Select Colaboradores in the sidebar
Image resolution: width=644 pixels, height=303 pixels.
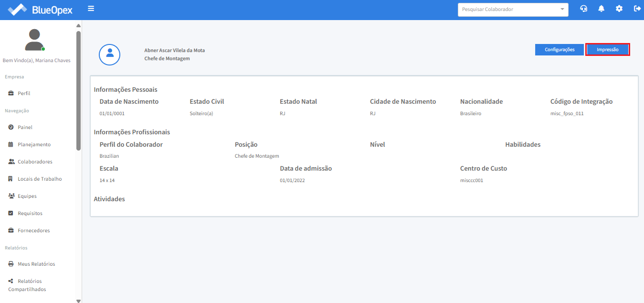(x=35, y=162)
